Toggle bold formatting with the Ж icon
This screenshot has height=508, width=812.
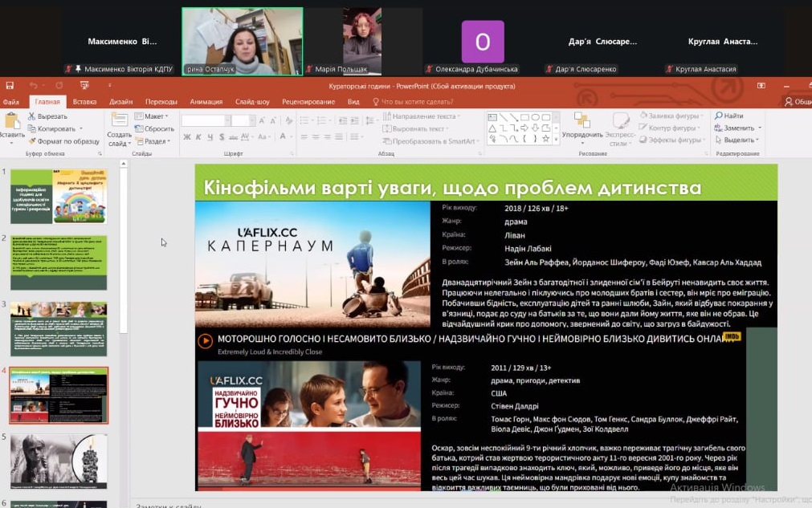click(186, 137)
